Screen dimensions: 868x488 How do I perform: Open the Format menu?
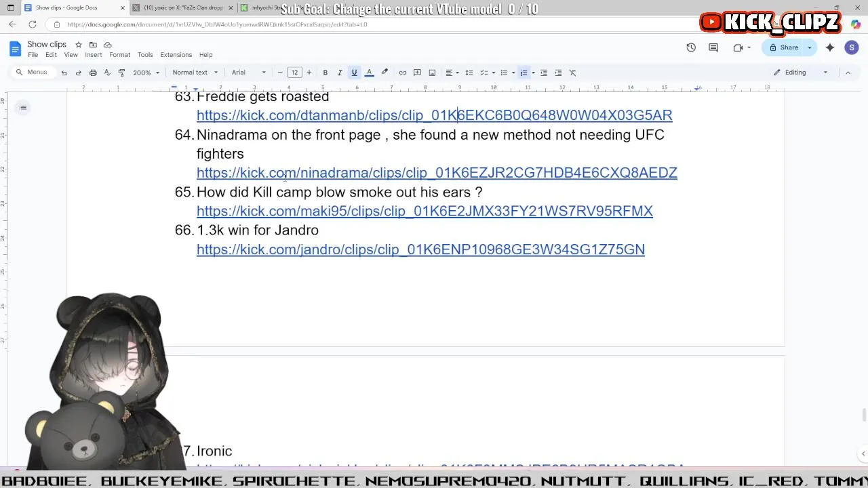(119, 55)
